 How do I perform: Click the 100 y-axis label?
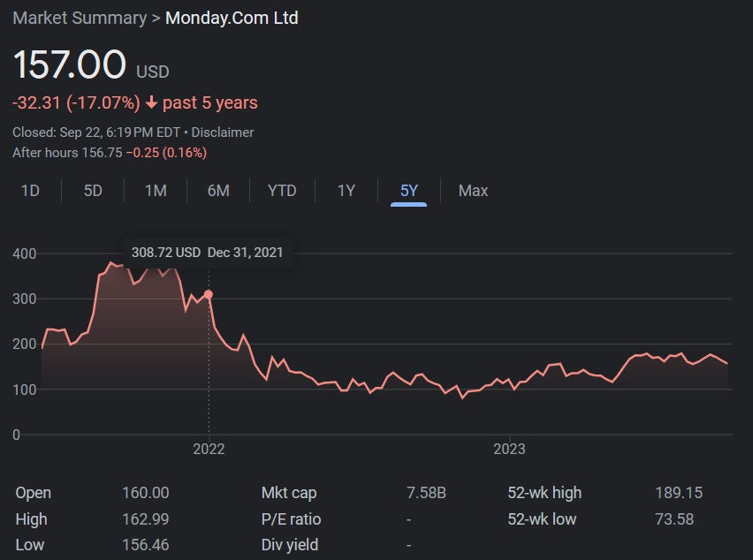tap(25, 390)
